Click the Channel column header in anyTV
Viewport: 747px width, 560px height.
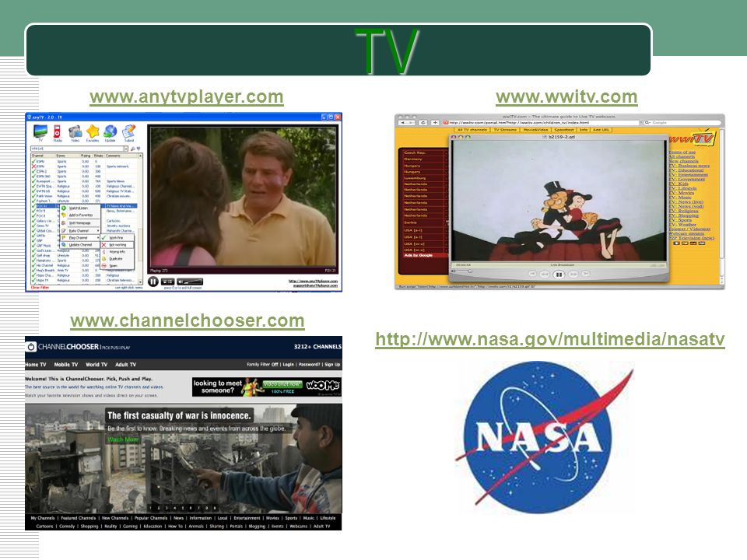[44, 156]
